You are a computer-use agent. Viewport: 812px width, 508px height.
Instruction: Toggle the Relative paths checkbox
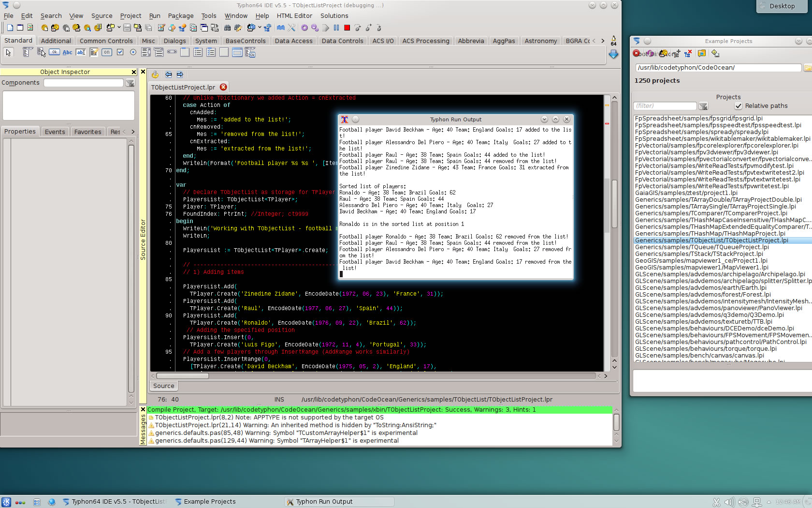pyautogui.click(x=738, y=106)
